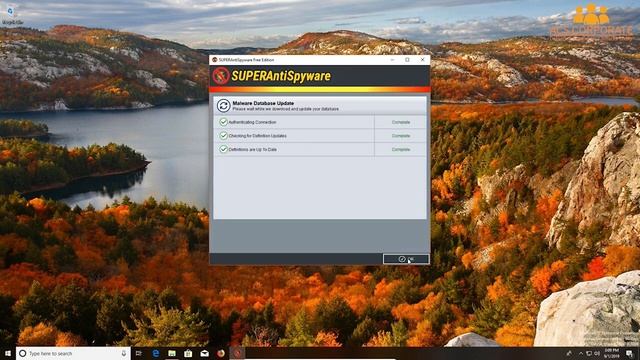This screenshot has height=360, width=640.
Task: Click the SUPERAntiSpyware taskbar icon
Action: point(237,353)
